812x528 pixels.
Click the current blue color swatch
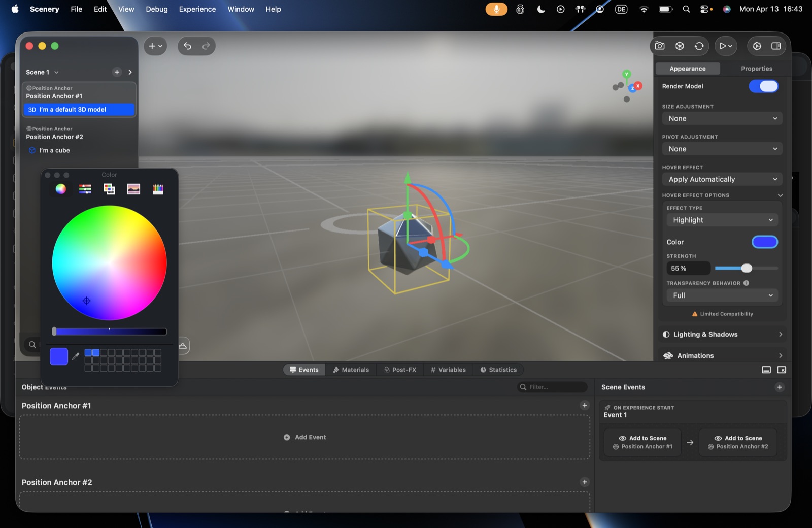(x=59, y=356)
